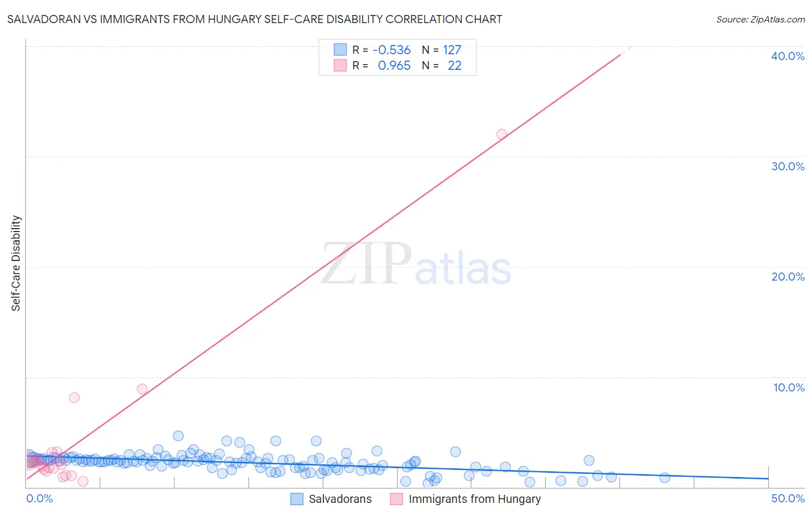This screenshot has height=515, width=812.
Task: Click the 20.0% y-axis label
Action: [x=788, y=277]
